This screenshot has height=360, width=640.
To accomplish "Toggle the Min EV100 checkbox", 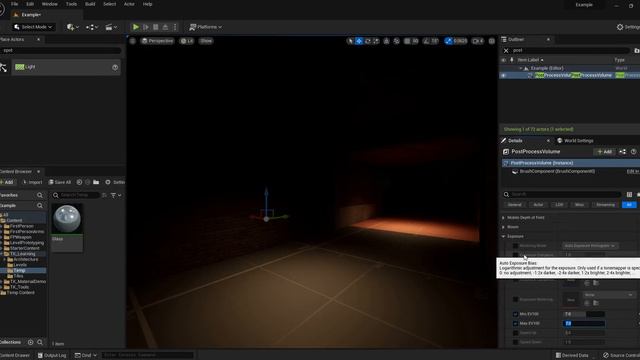I will (x=516, y=314).
